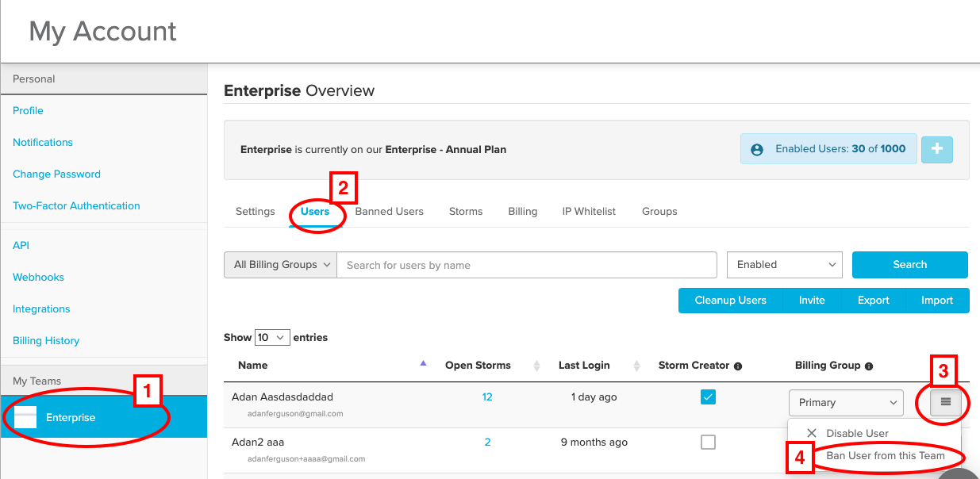
Task: Export the users list
Action: tap(874, 301)
